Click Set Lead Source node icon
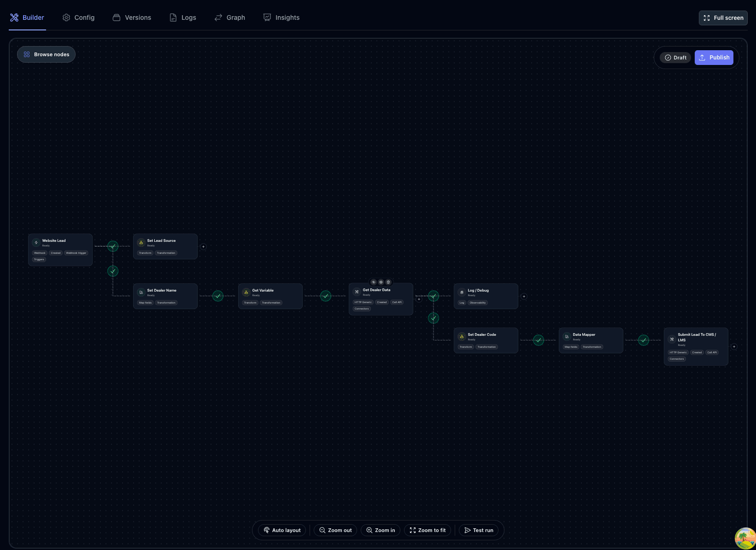The height and width of the screenshot is (550, 756). point(141,242)
